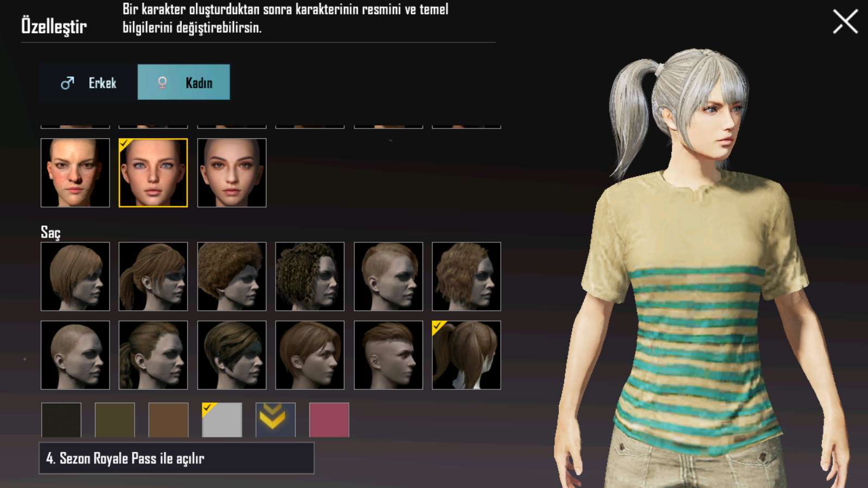Pick the short pixie cut hairstyle
The width and height of the screenshot is (868, 488).
pos(310,355)
